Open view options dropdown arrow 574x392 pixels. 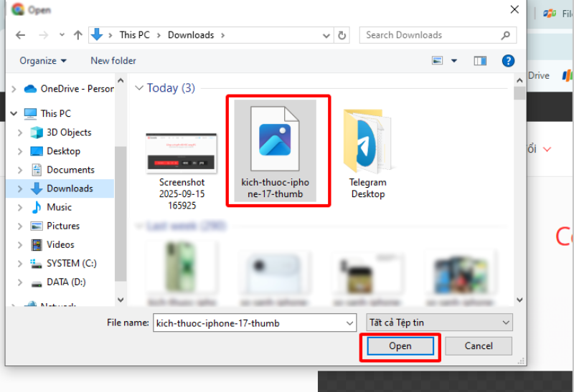tap(454, 61)
